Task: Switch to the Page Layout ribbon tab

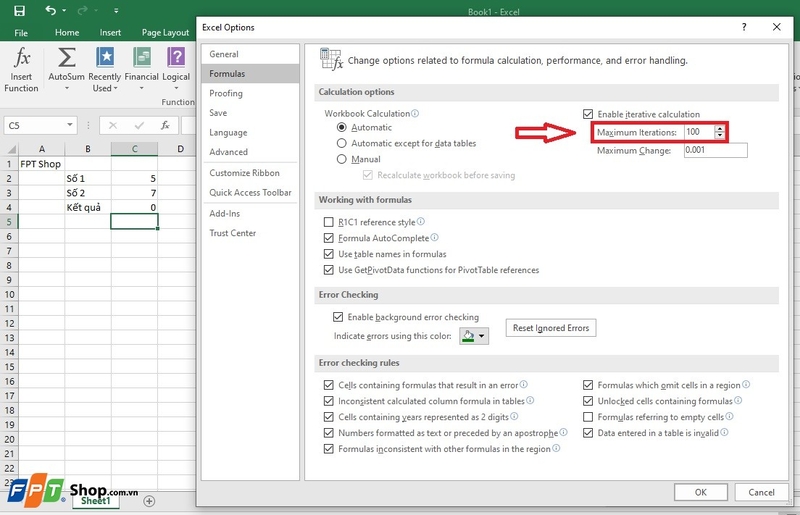Action: (x=165, y=33)
